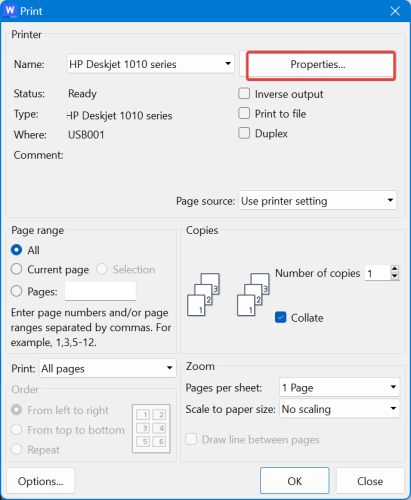Enable Print to file checkbox

click(x=244, y=113)
